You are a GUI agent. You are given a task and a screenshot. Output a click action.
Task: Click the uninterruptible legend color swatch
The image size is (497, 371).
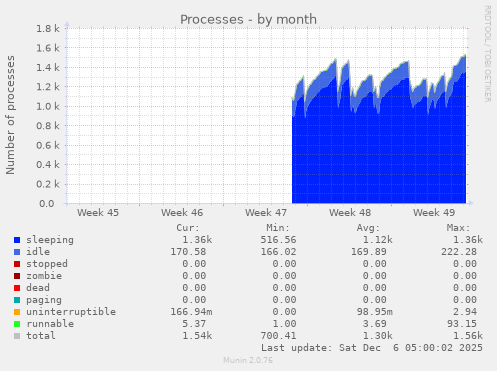[17, 312]
